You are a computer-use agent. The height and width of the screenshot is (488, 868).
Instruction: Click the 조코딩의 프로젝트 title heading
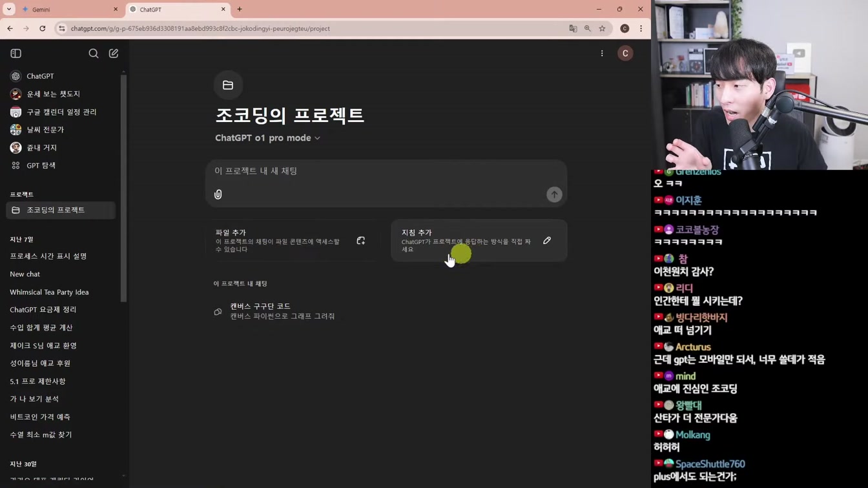(289, 116)
